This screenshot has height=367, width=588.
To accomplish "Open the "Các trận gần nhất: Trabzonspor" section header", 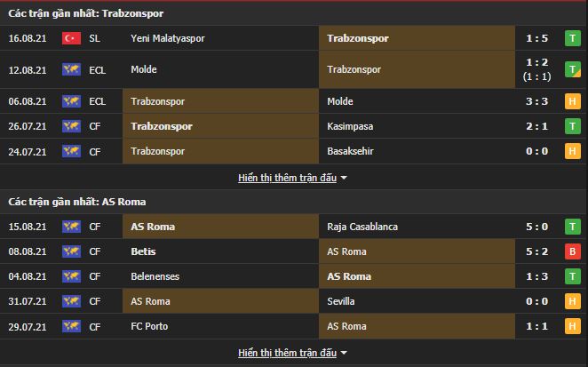I will coord(86,13).
